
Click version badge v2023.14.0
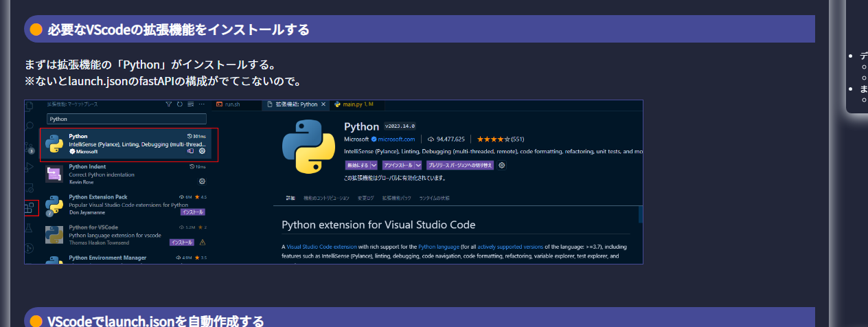point(400,126)
